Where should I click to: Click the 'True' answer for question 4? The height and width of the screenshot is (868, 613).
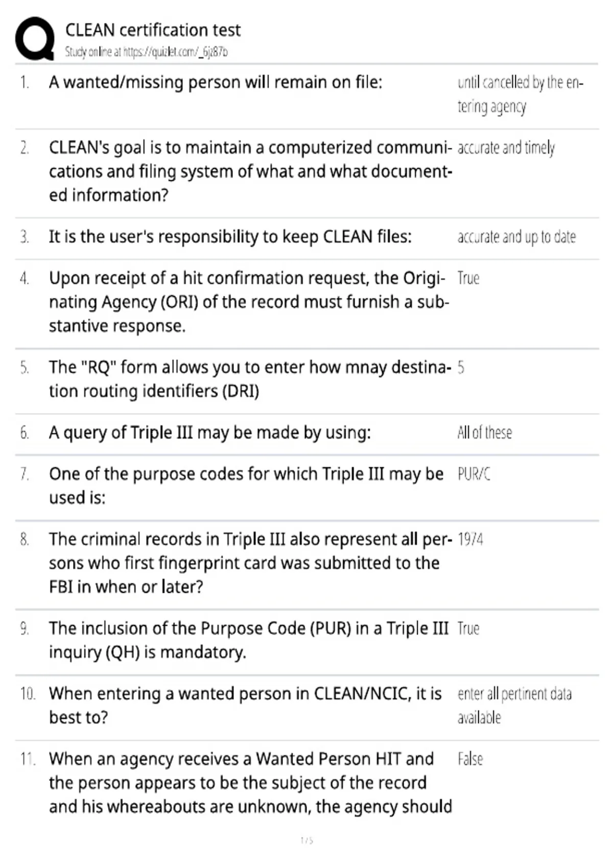tap(468, 278)
